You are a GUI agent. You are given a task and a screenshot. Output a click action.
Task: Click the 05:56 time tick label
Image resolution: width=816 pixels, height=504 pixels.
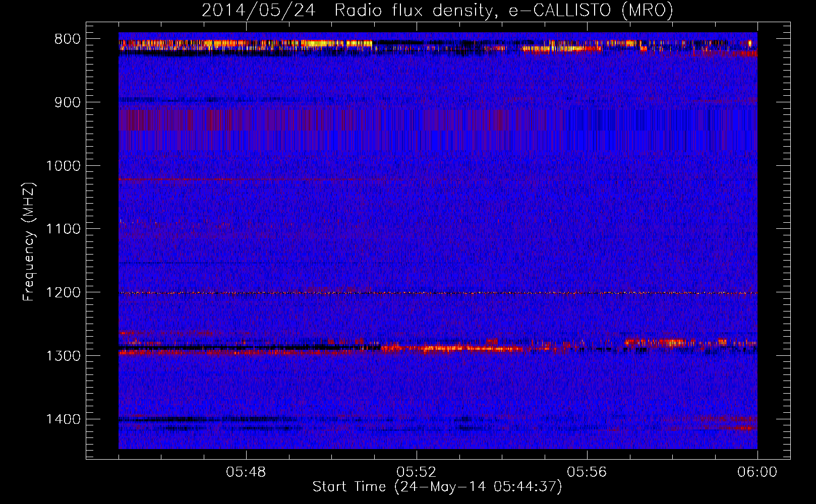pyautogui.click(x=587, y=472)
